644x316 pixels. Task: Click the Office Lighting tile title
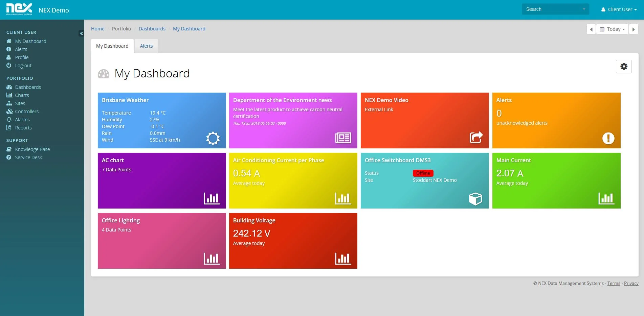(x=121, y=220)
